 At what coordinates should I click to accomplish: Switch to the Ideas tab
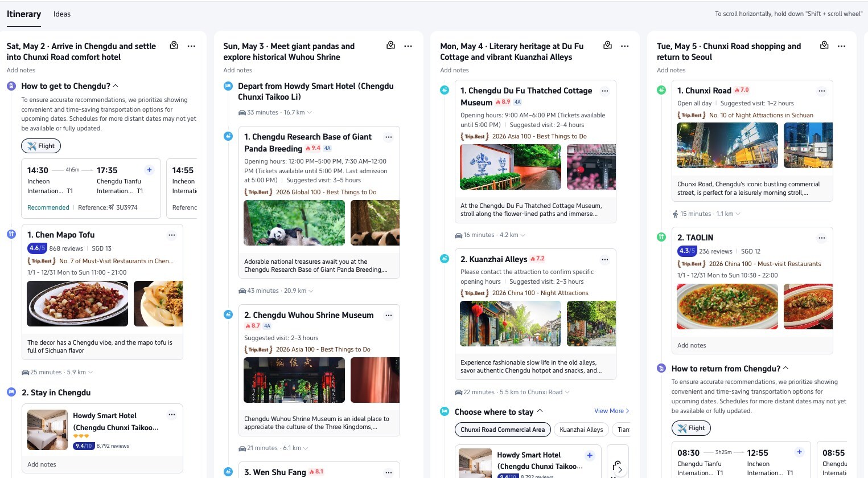coord(62,14)
